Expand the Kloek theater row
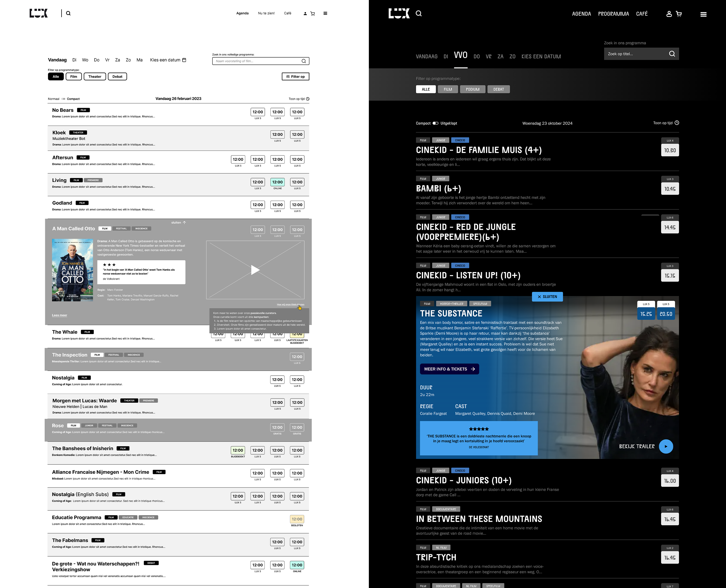 coord(178,138)
